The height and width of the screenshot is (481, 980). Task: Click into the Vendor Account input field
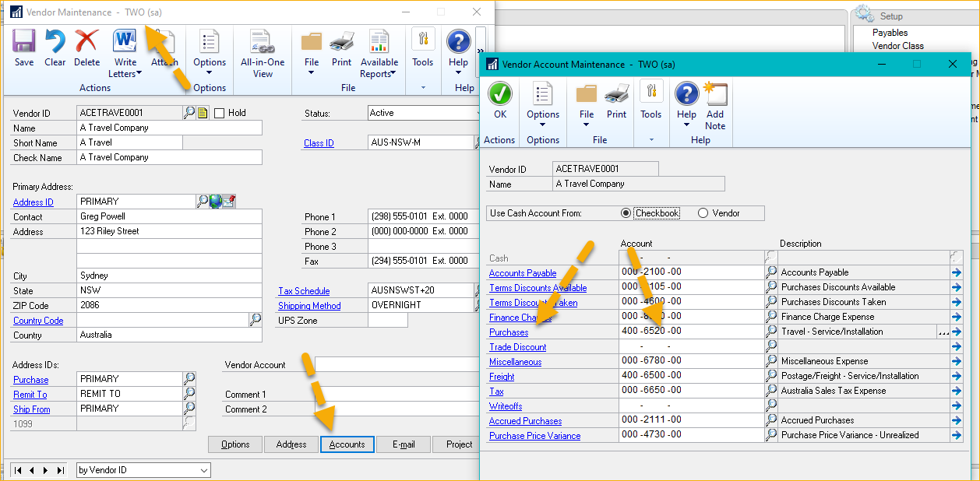pyautogui.click(x=397, y=365)
